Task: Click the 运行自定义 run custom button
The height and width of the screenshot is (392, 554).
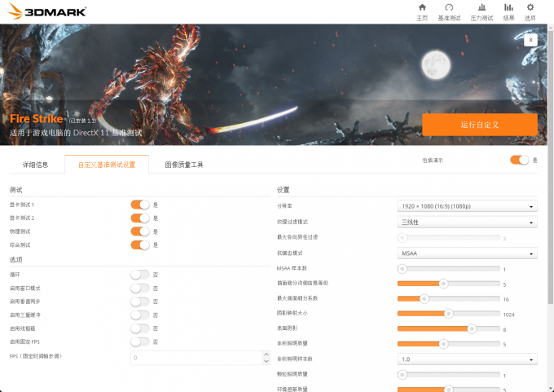Action: 480,125
